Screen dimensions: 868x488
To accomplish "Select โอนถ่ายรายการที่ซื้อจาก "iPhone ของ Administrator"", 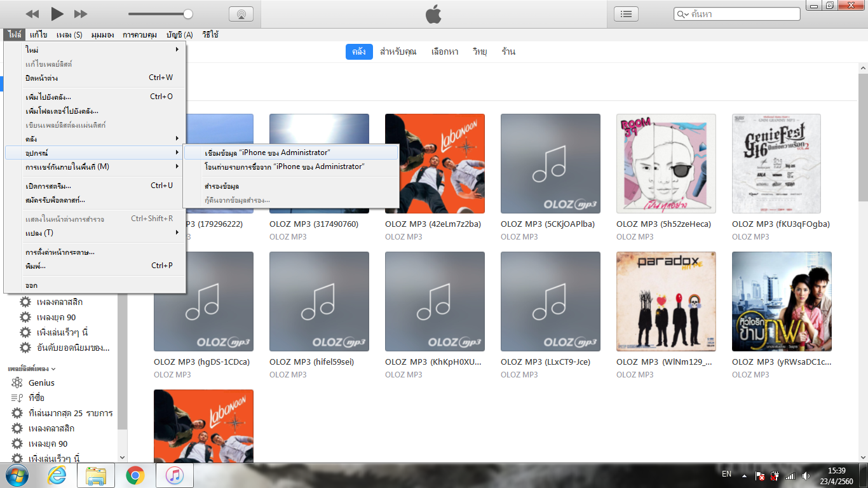I will [291, 166].
